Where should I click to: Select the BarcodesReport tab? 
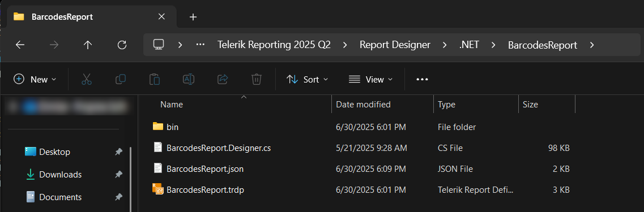point(62,17)
